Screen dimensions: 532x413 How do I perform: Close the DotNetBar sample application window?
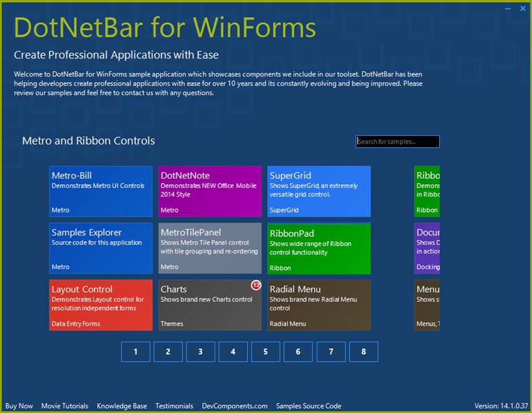(523, 9)
